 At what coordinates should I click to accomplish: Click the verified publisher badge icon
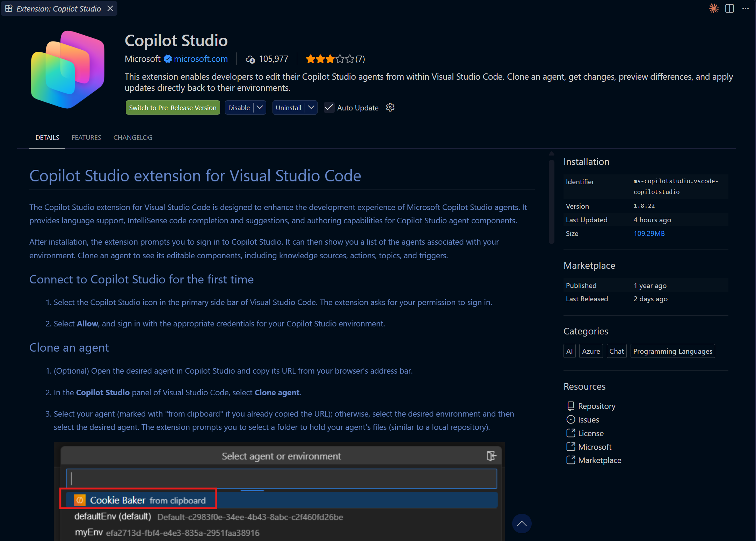[x=168, y=59]
